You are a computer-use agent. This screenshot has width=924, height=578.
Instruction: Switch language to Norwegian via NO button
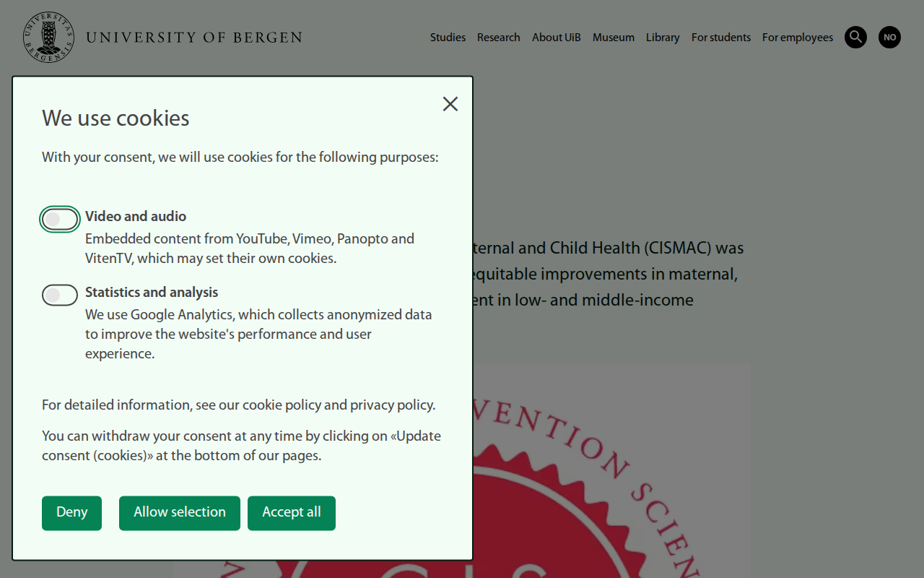(x=889, y=37)
